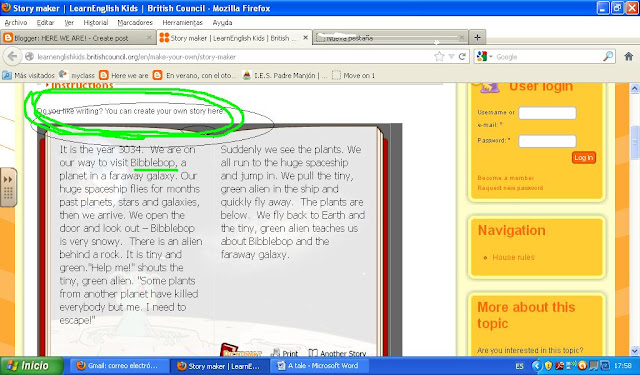640x375 pixels.
Task: Click the page scrollbar down arrow
Action: pyautogui.click(x=635, y=351)
